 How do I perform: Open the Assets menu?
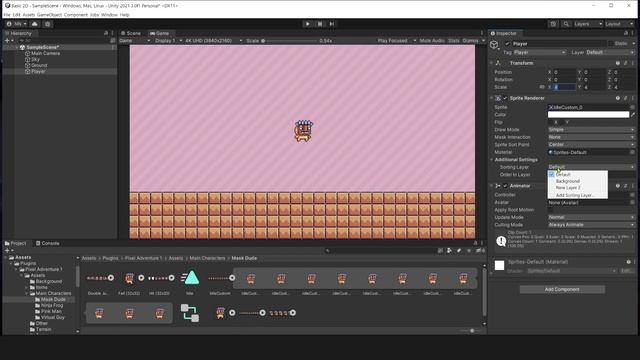coord(29,15)
